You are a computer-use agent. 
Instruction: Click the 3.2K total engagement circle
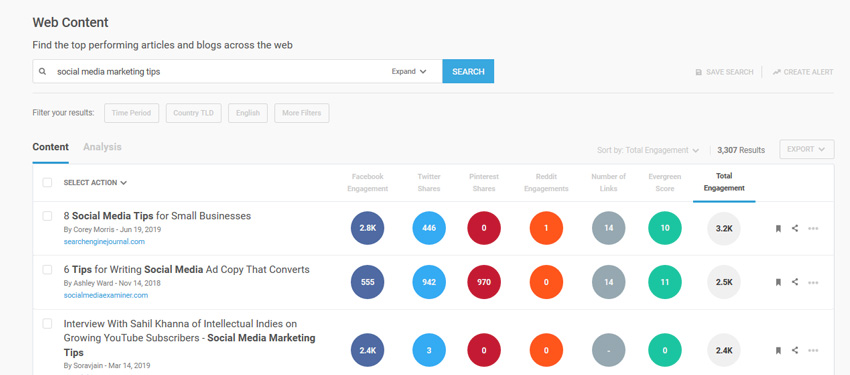coord(724,228)
